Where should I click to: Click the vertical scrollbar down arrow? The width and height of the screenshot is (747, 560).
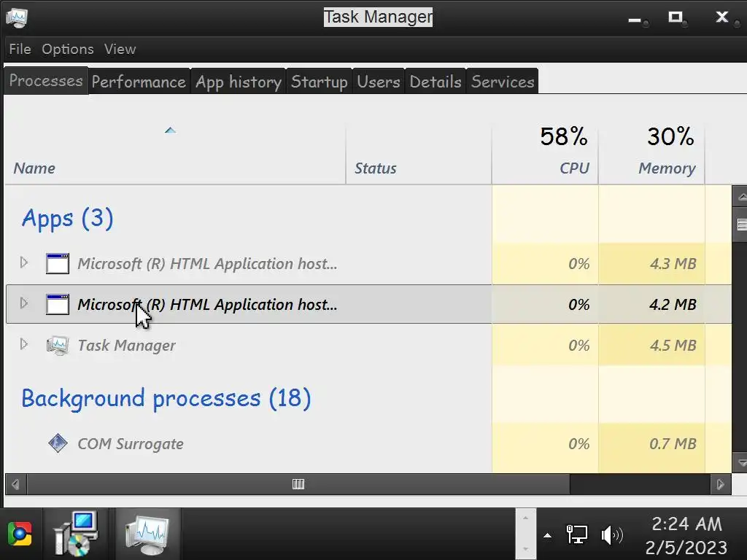click(x=741, y=462)
